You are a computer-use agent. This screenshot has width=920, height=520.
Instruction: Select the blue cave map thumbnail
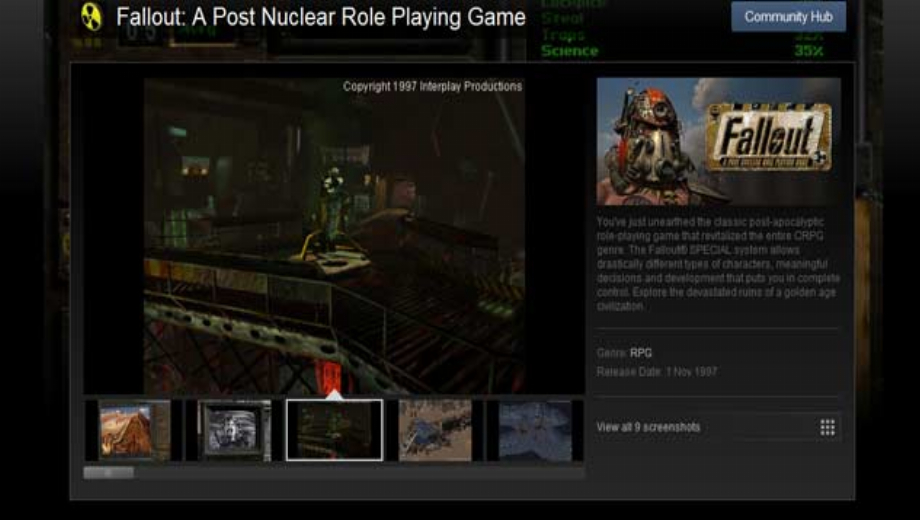pos(535,430)
